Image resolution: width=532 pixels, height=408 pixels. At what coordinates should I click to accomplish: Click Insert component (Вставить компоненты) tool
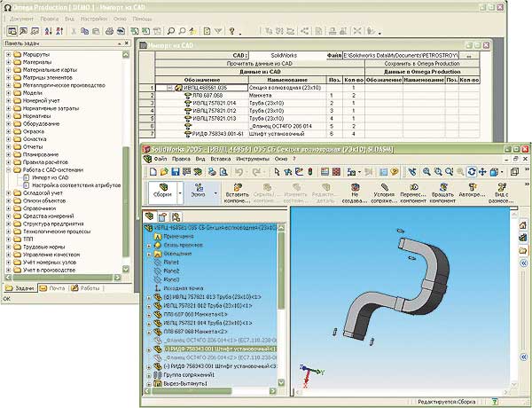tap(238, 192)
